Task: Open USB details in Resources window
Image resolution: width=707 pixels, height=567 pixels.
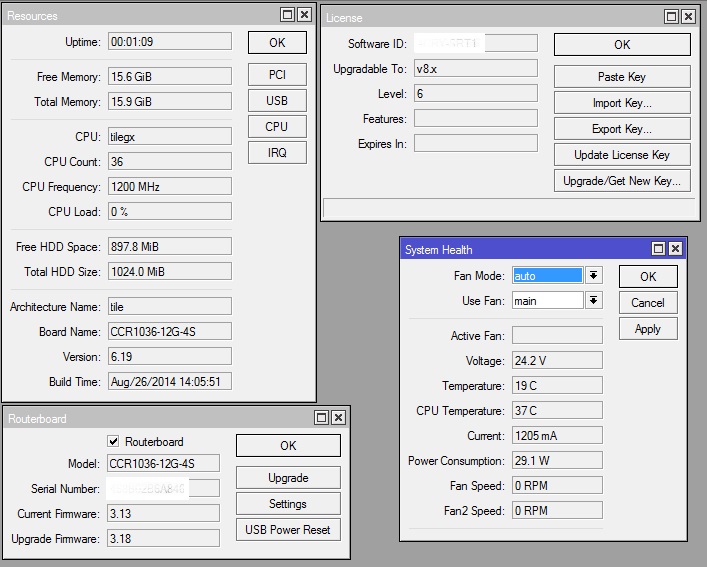Action: [x=277, y=101]
